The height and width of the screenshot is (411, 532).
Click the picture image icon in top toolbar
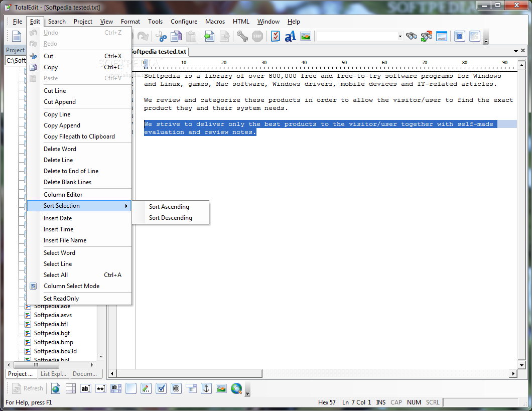[x=306, y=36]
